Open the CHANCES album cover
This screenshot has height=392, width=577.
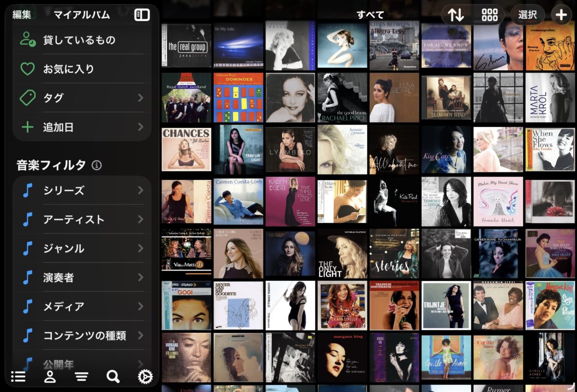187,149
